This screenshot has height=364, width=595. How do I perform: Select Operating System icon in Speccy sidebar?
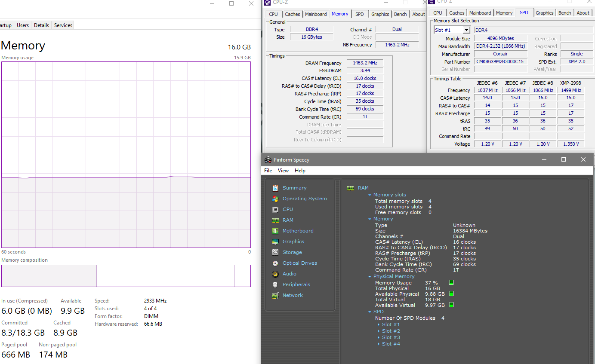[275, 199]
